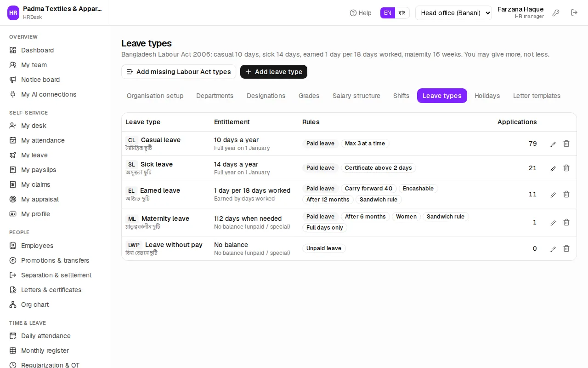Image resolution: width=588 pixels, height=368 pixels.
Task: Select the Letter templates tab
Action: coord(537,96)
